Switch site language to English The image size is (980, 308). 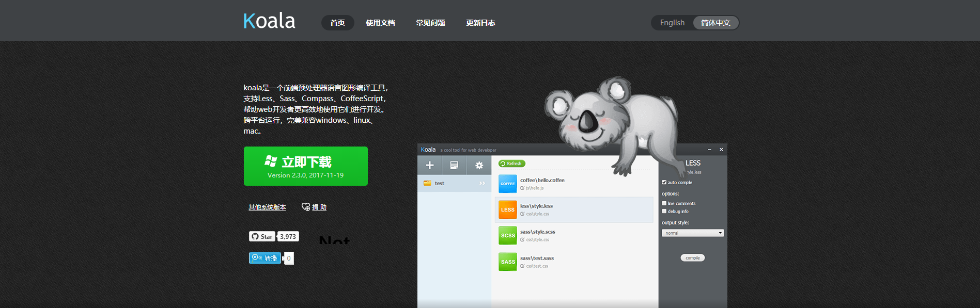point(672,23)
